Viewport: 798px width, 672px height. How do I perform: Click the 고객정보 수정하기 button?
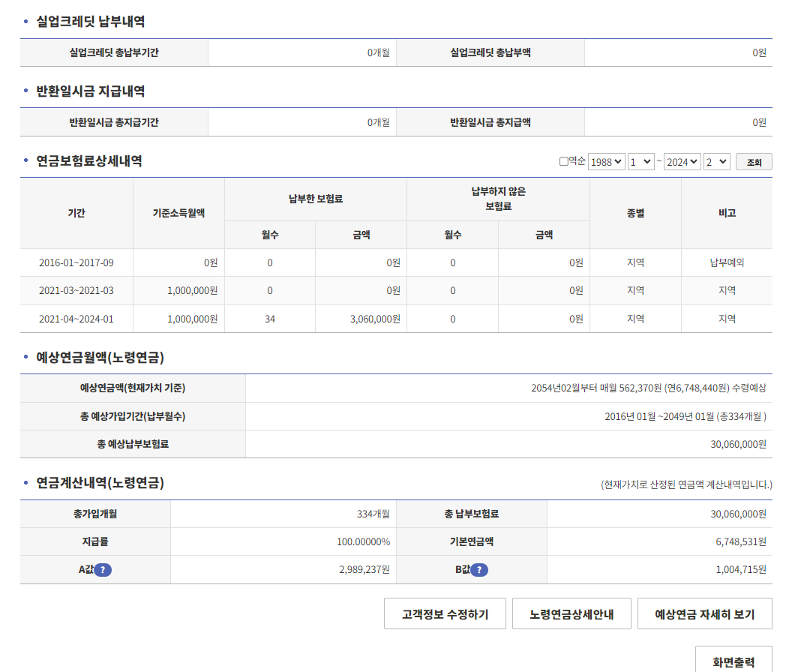click(x=445, y=614)
